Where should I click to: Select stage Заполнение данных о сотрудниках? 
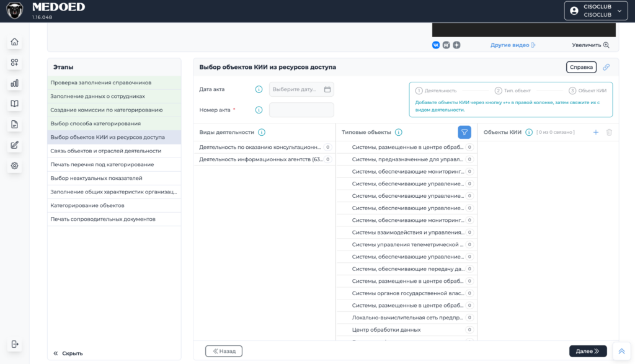(114, 96)
